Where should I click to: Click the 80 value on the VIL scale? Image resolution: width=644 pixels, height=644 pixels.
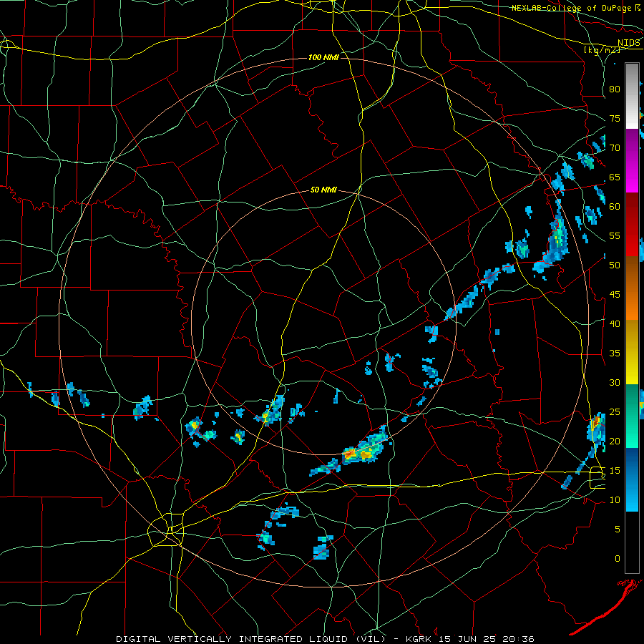click(x=615, y=89)
